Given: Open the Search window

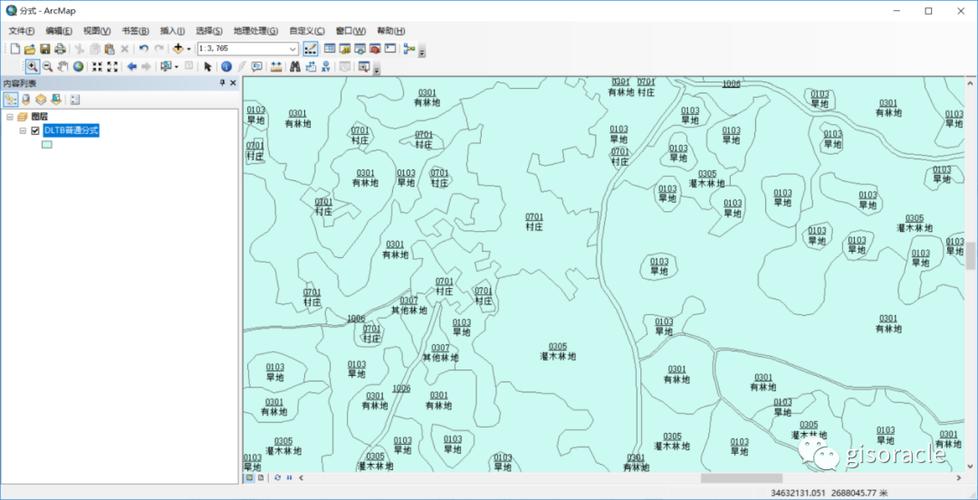Looking at the screenshot, I should (x=360, y=49).
